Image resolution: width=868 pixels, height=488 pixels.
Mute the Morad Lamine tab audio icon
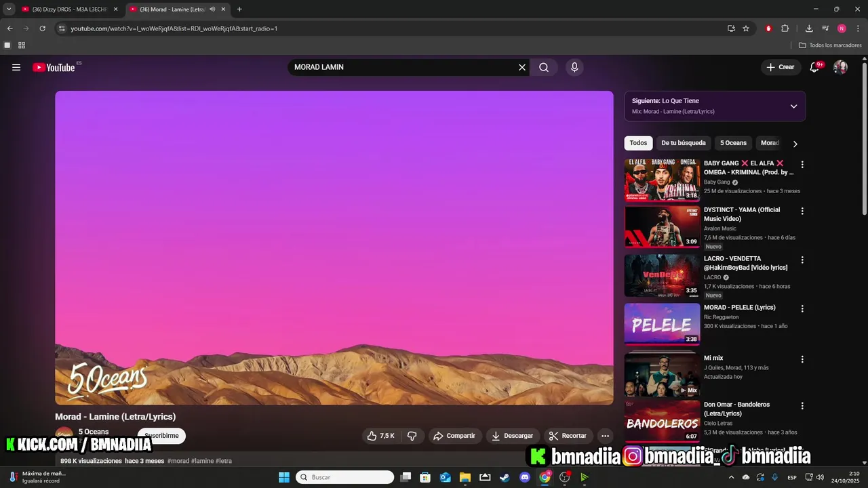[x=213, y=9]
